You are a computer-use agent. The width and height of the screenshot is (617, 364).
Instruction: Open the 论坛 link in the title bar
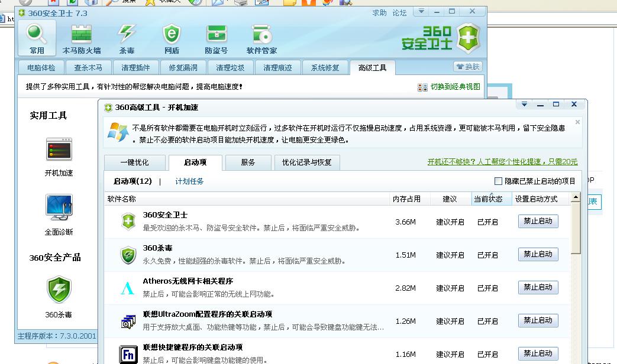pyautogui.click(x=399, y=13)
